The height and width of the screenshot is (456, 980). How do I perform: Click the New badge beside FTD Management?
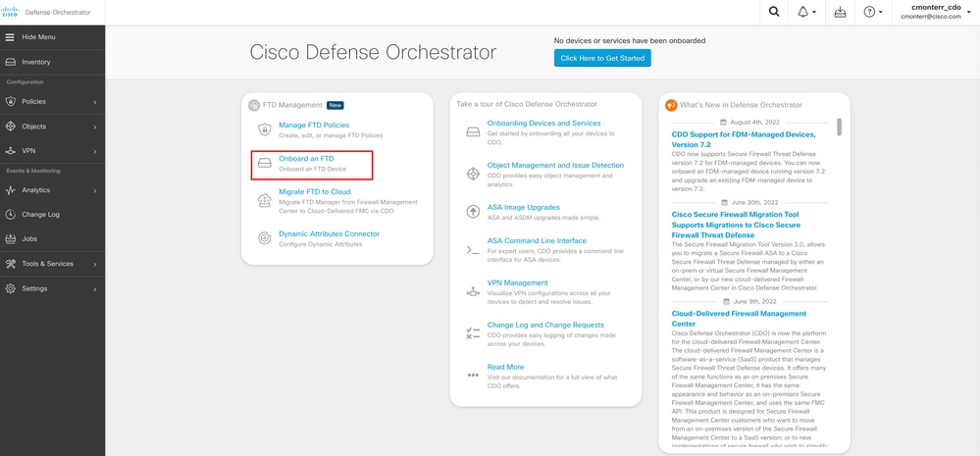(335, 105)
